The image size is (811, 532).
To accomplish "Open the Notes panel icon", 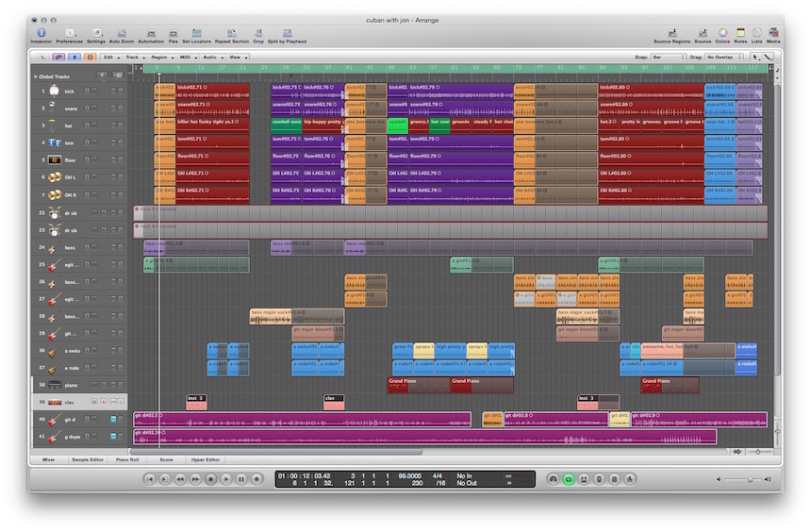I will click(741, 33).
